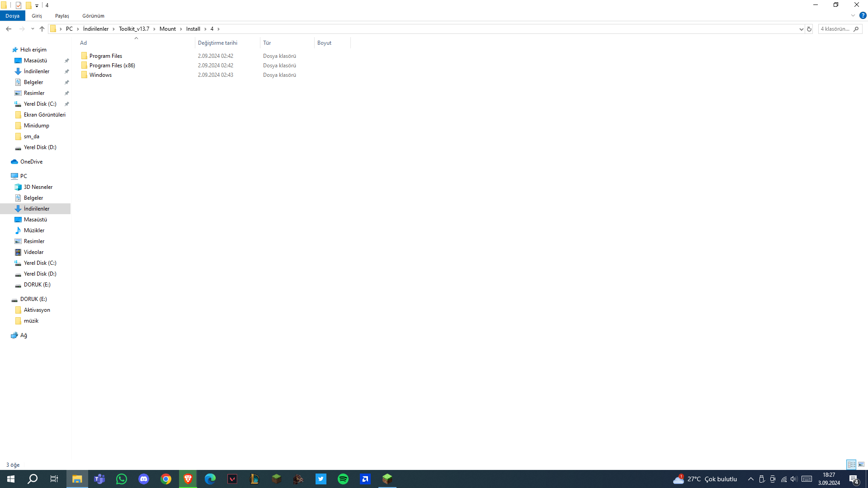The image size is (868, 488).
Task: Open Yerel Disk (D:) under PC
Action: click(x=40, y=274)
